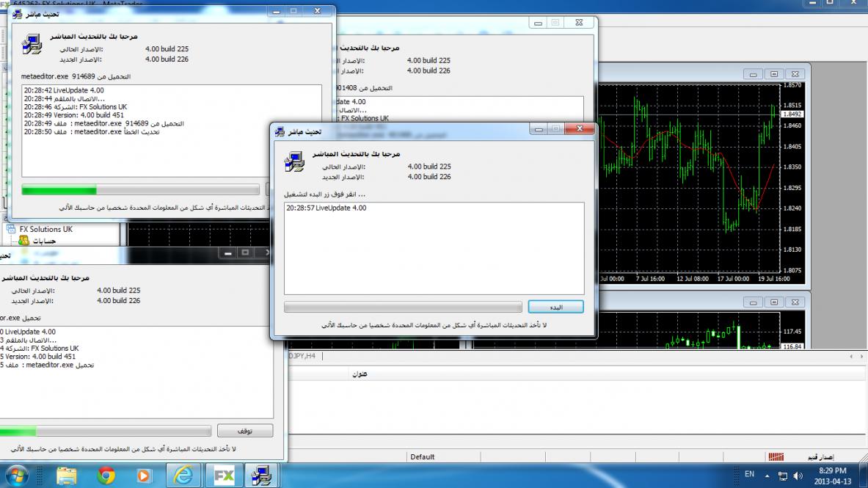The width and height of the screenshot is (868, 488).
Task: Switch to FX MetaTrader taskbar icon
Action: [223, 476]
